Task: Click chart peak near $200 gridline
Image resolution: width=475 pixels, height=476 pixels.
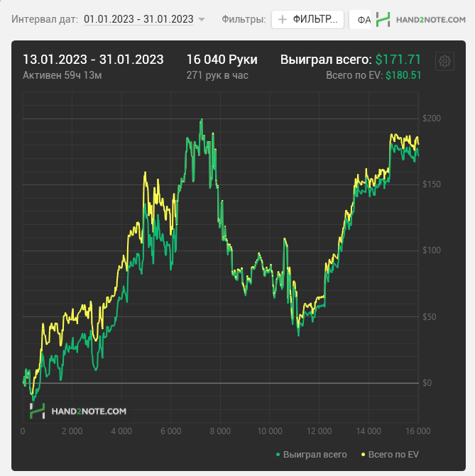Action: pos(201,120)
